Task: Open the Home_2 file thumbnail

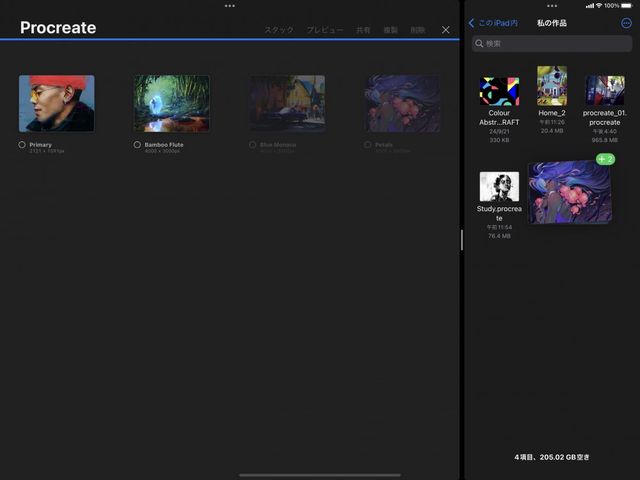Action: pyautogui.click(x=552, y=86)
